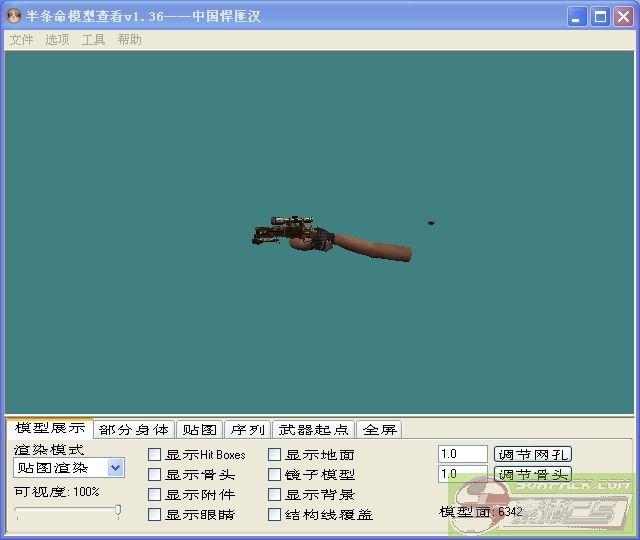Screen dimensions: 640x540
Task: Enable the 镜子模型 checkbox
Action: (275, 475)
